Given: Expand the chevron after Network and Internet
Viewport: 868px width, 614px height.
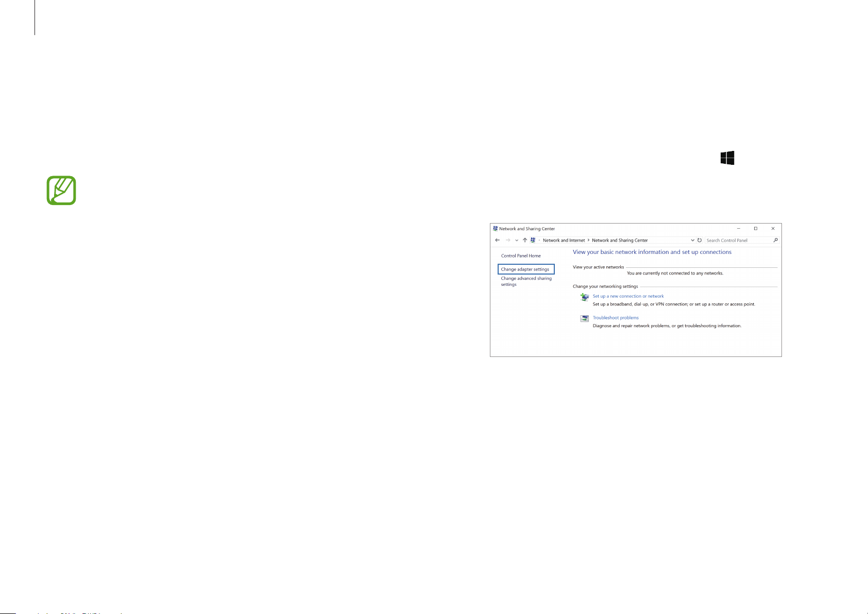Looking at the screenshot, I should pos(588,241).
